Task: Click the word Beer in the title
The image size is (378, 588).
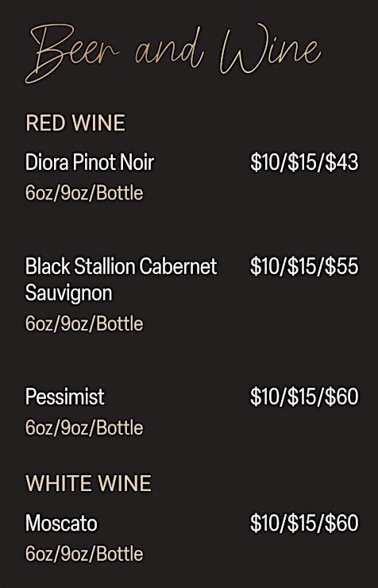Action: click(x=72, y=53)
